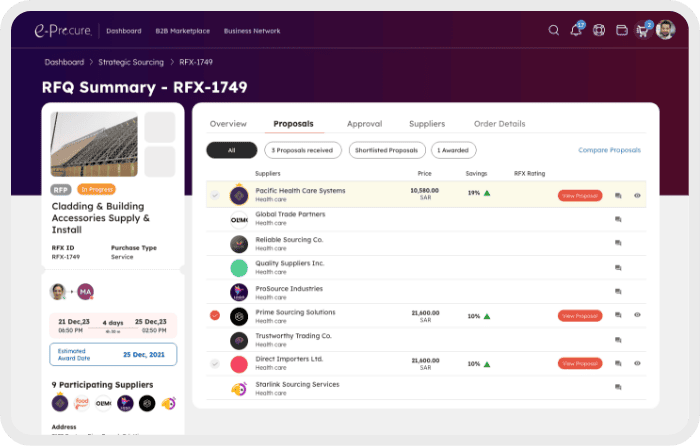
Task: Filter by Shortlisted Proposals pill
Action: [x=387, y=150]
